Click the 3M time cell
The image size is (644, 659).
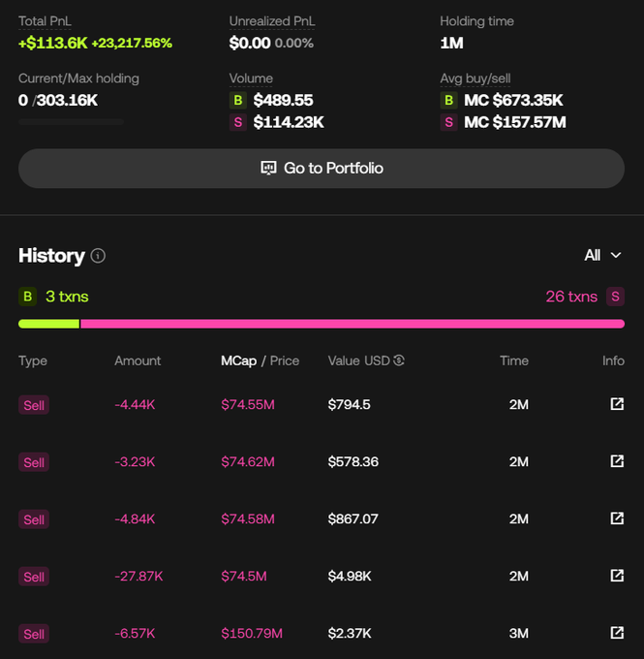tap(519, 633)
